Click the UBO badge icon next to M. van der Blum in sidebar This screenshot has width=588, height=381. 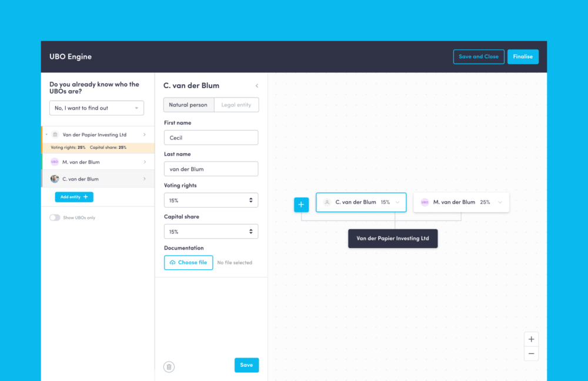click(54, 162)
